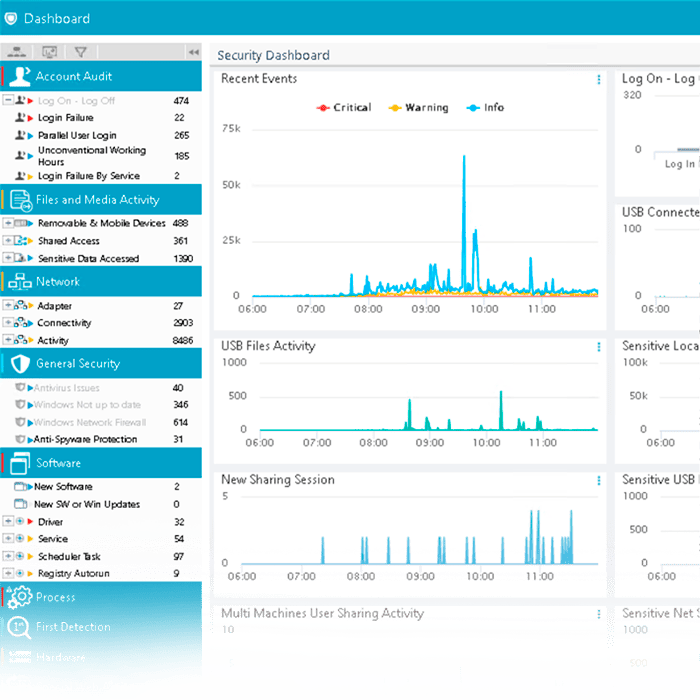Select Unconventional Working Hours item

pos(92,156)
